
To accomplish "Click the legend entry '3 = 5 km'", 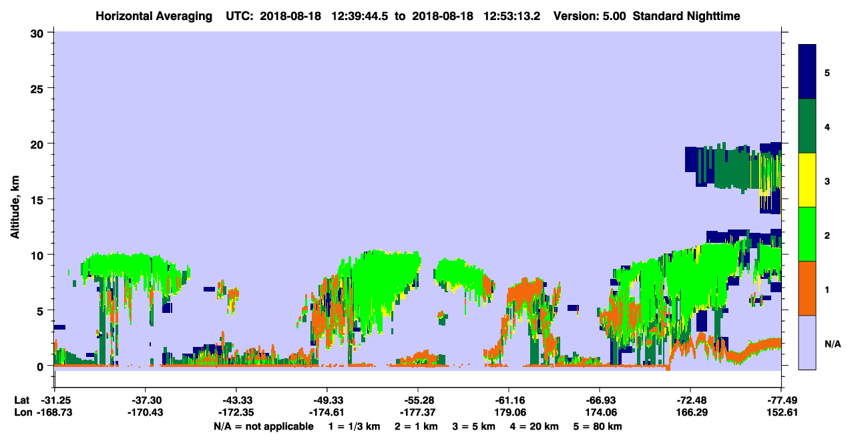I will [475, 426].
